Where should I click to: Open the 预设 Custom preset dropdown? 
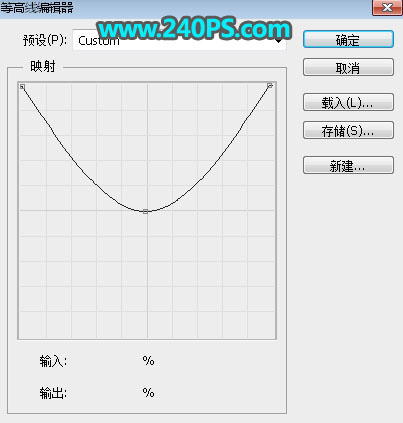pos(179,41)
